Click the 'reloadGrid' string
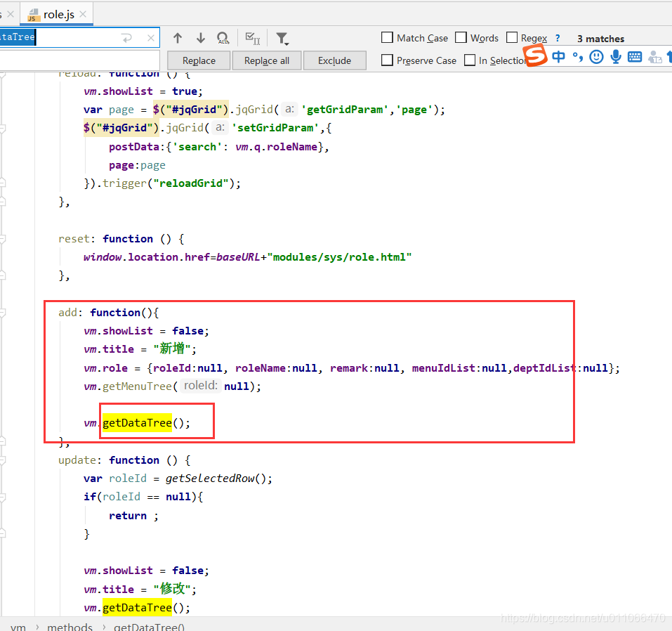 [191, 183]
